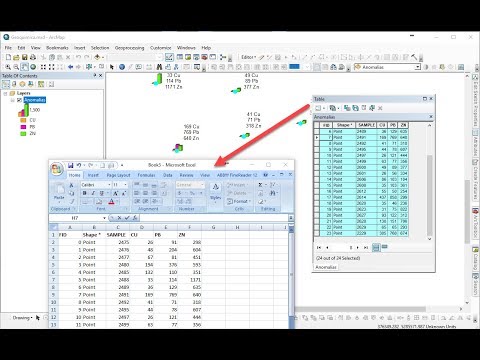
Task: Click the CU orange legend swatch
Action: (x=23, y=120)
